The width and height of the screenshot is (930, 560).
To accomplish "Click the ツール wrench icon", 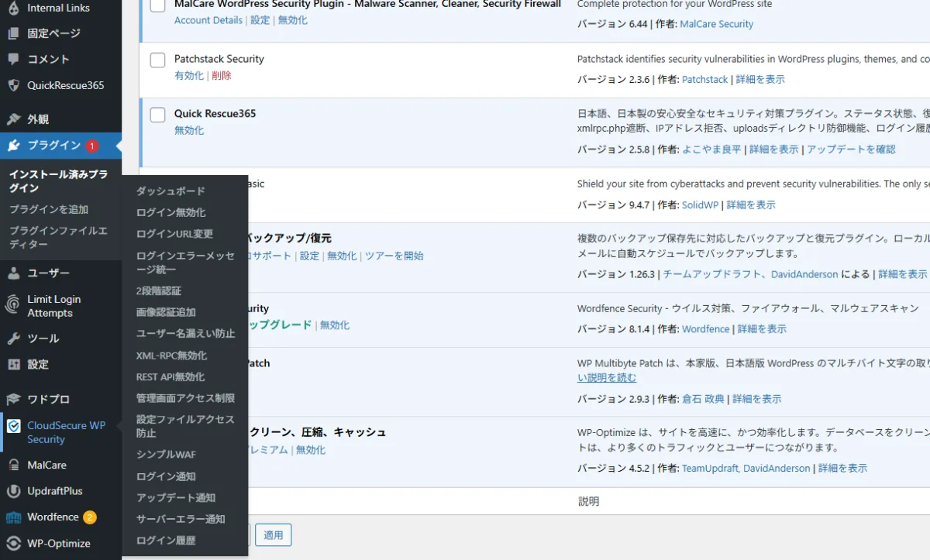I will point(13,338).
